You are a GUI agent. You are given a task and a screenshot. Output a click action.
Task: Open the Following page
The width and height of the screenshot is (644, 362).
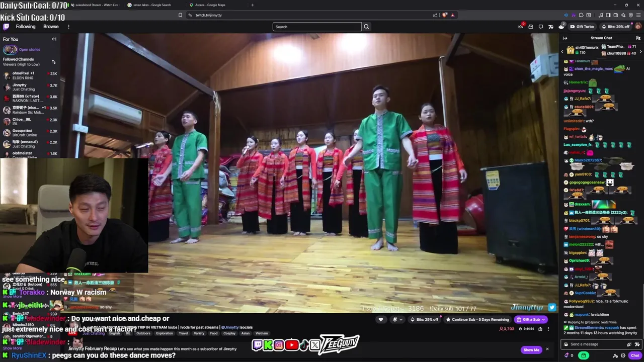(x=26, y=27)
